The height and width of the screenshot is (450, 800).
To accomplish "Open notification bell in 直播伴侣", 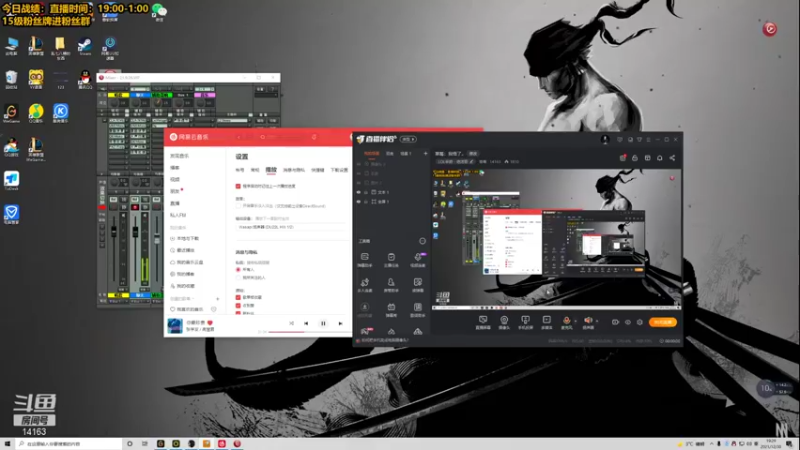I will coord(660,158).
